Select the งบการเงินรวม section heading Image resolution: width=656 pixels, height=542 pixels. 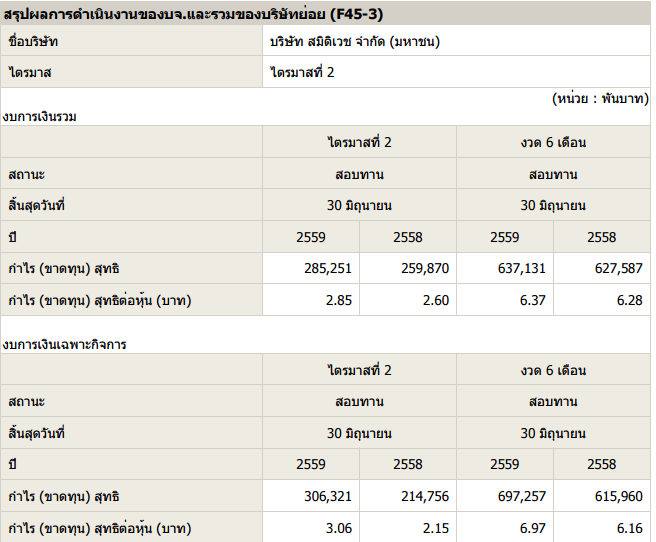coord(40,116)
